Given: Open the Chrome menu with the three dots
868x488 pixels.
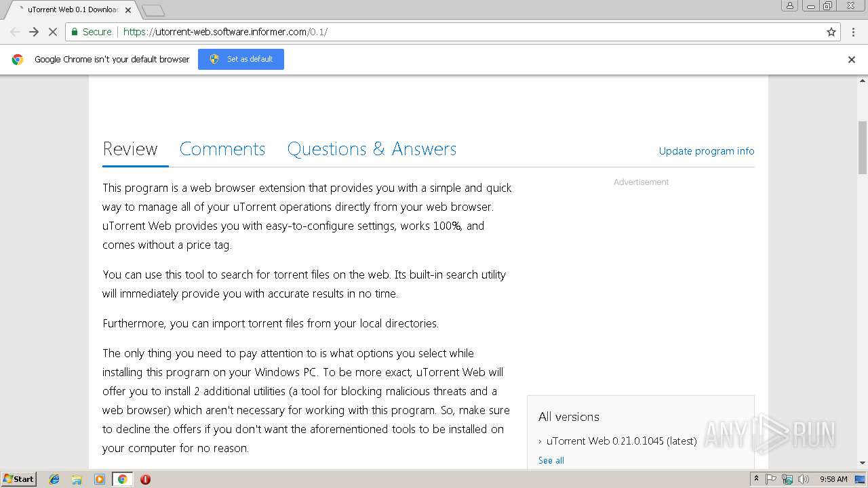Looking at the screenshot, I should click(853, 32).
